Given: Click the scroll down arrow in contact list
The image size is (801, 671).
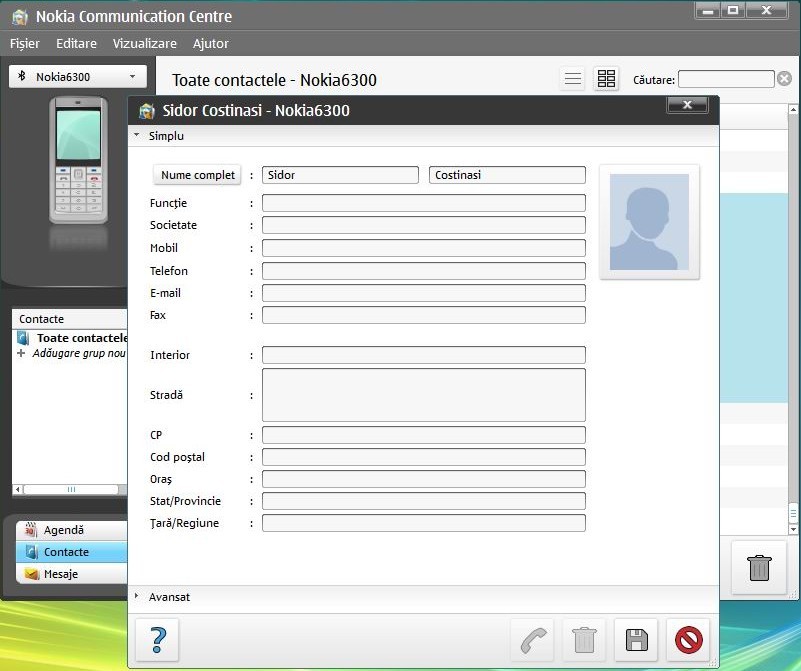Looking at the screenshot, I should tap(793, 530).
